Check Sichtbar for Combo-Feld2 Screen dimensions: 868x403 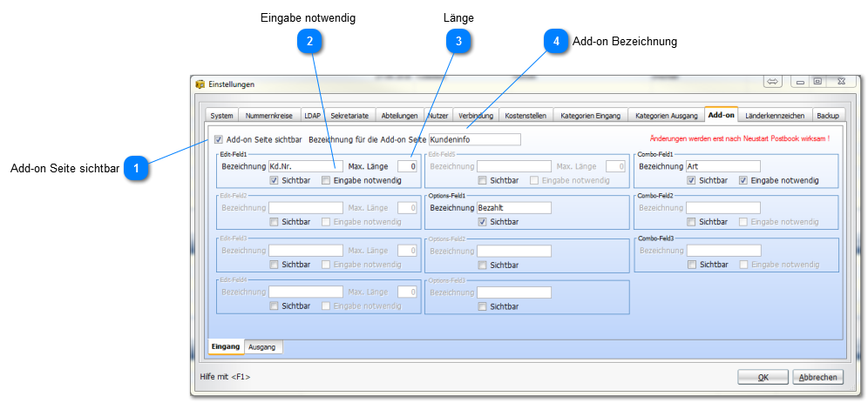(x=692, y=222)
